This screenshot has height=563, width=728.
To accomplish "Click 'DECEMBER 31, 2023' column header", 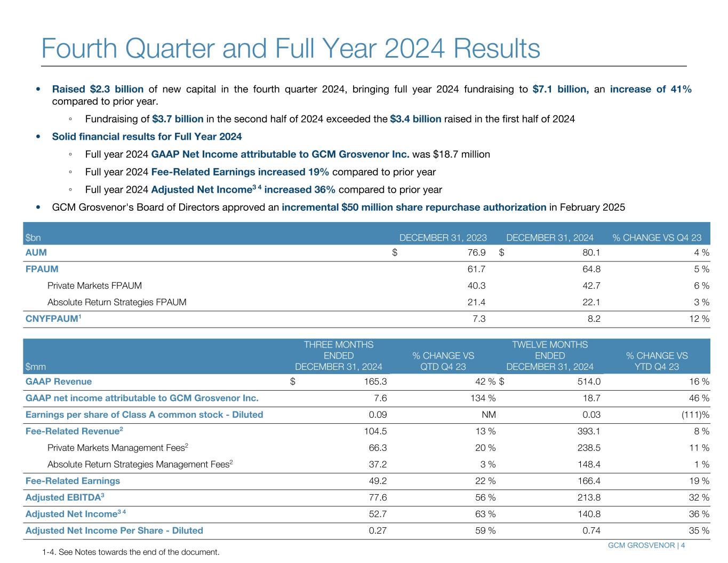I will pos(443,238).
